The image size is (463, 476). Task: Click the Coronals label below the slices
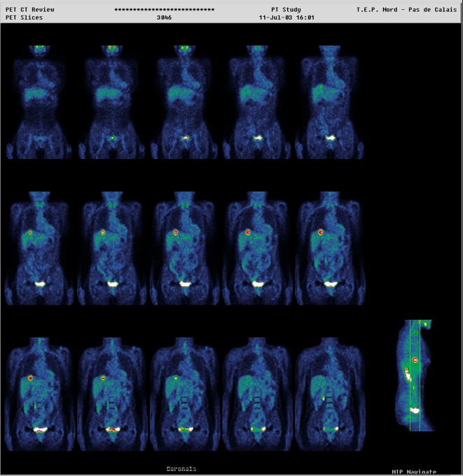pos(181,468)
